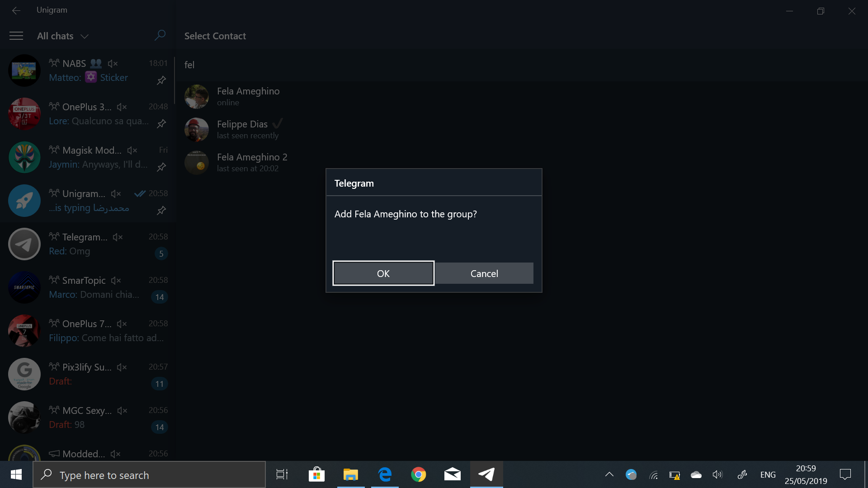
Task: Open the Mail app in taskbar
Action: tap(452, 474)
